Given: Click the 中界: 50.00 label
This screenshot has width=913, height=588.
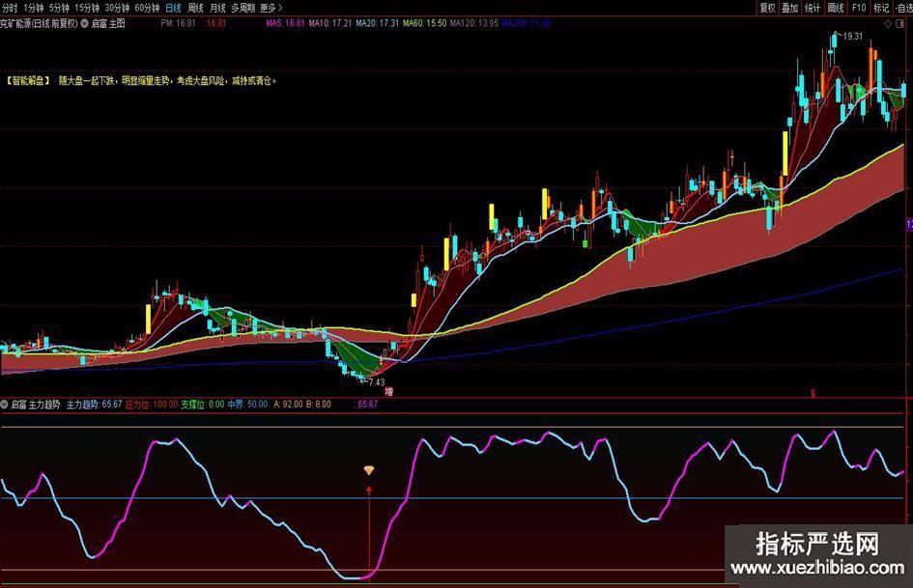Looking at the screenshot, I should (x=247, y=404).
